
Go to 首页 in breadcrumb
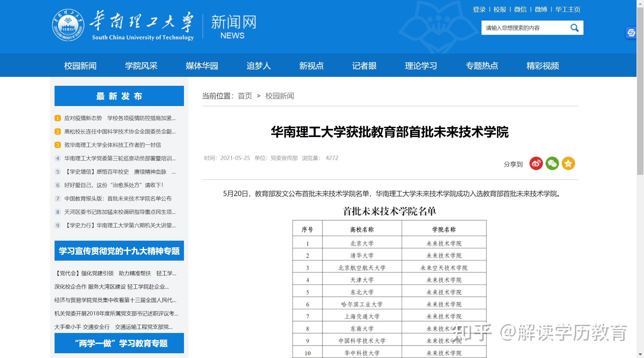pyautogui.click(x=245, y=96)
